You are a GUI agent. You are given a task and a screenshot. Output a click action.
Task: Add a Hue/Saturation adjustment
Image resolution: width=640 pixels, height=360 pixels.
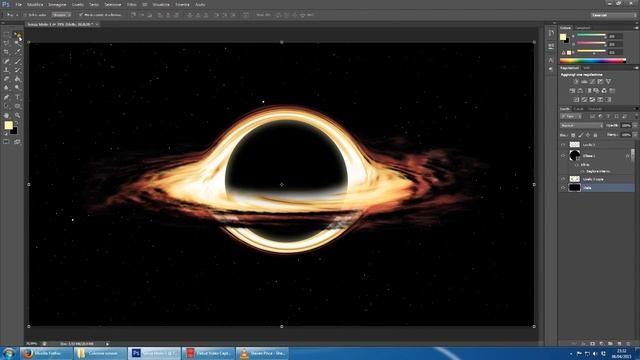click(x=572, y=91)
